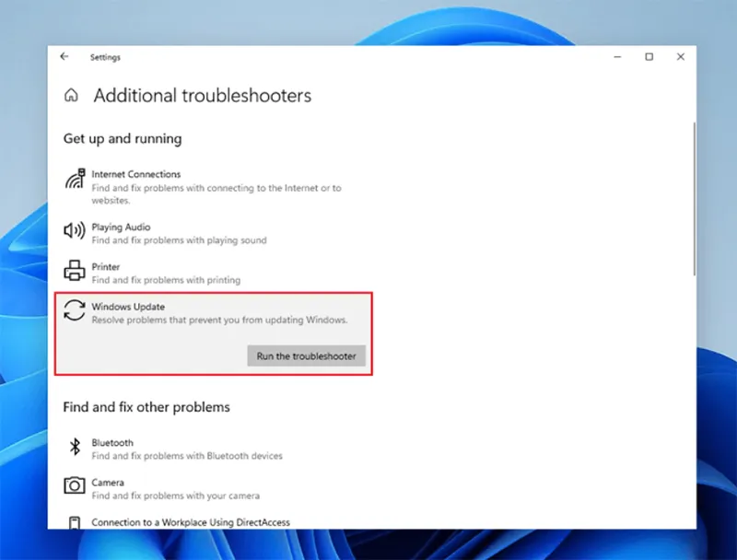Minimize the Settings window
Image resolution: width=737 pixels, height=560 pixels.
[x=617, y=57]
